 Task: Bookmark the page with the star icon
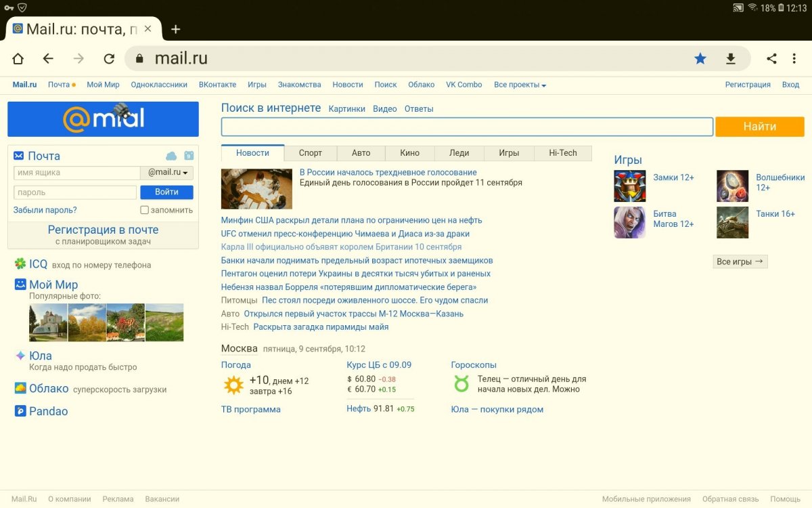[700, 59]
